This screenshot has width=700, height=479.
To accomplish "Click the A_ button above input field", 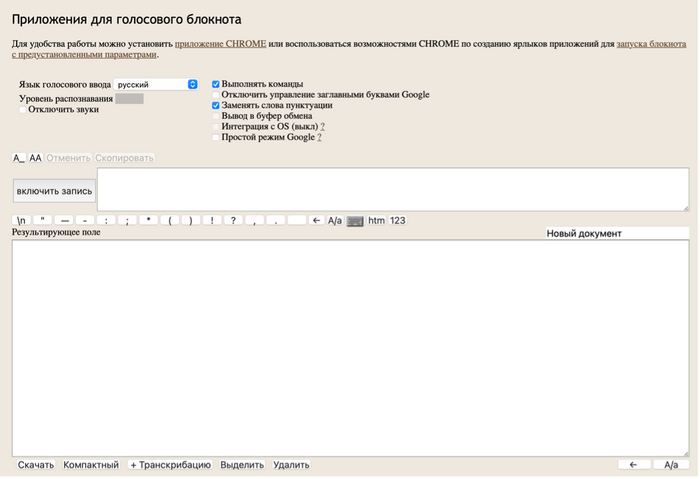I will 19,158.
